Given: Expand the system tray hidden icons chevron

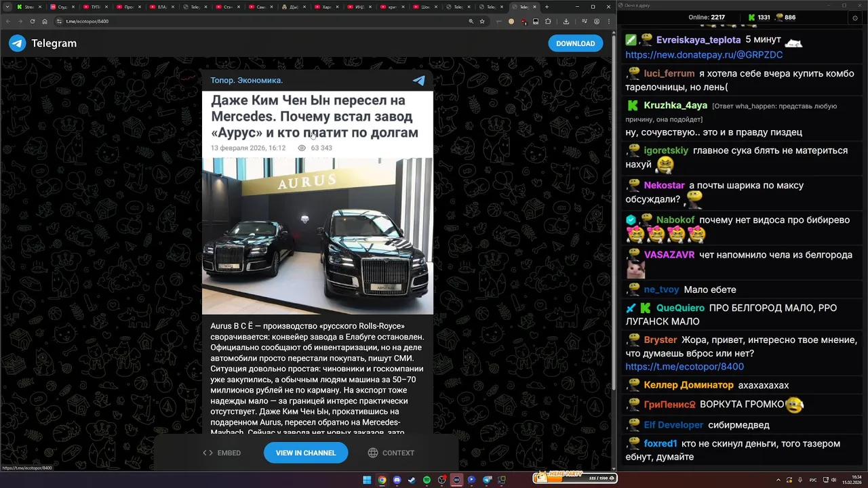Looking at the screenshot, I should pyautogui.click(x=778, y=479).
